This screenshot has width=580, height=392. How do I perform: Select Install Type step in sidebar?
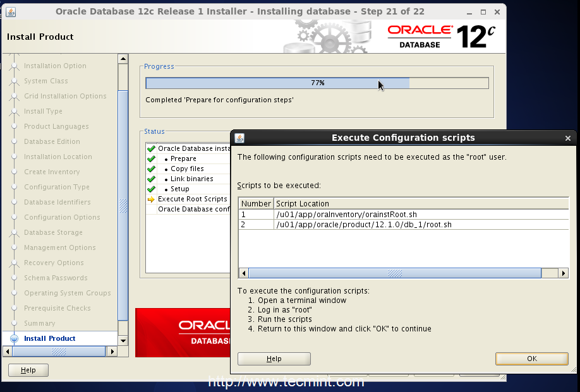(43, 111)
